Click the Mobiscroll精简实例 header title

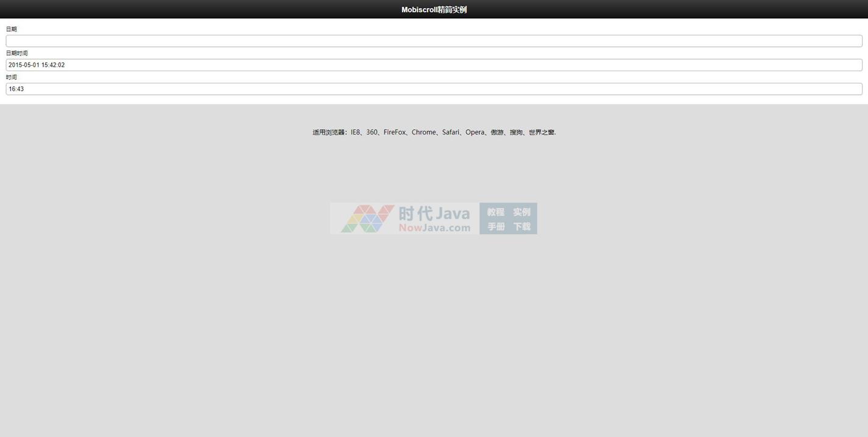tap(434, 10)
